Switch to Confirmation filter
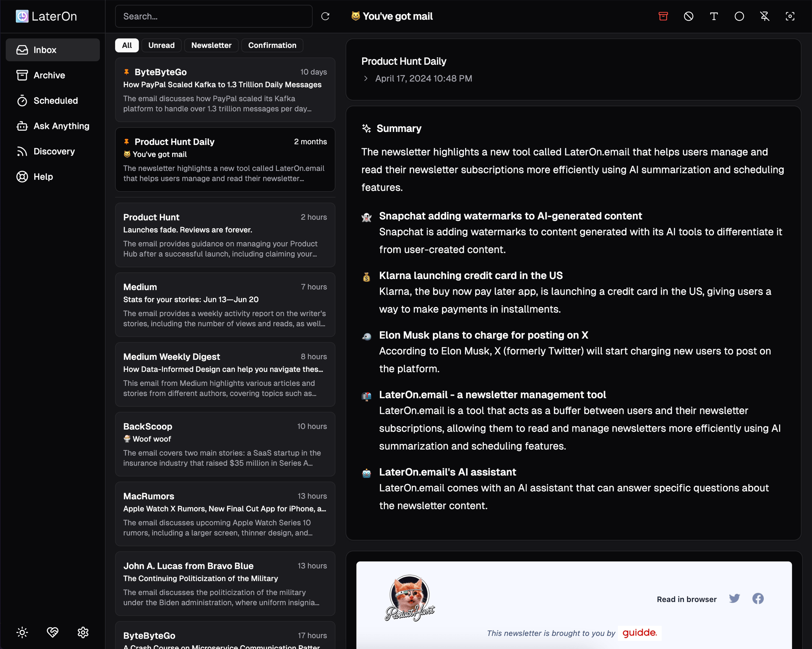The image size is (812, 649). [x=272, y=45]
